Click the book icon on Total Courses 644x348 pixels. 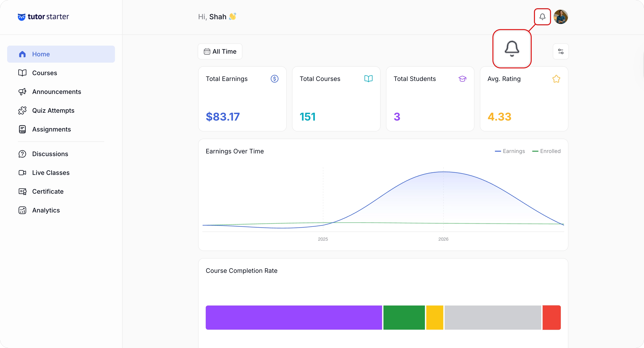tap(368, 79)
